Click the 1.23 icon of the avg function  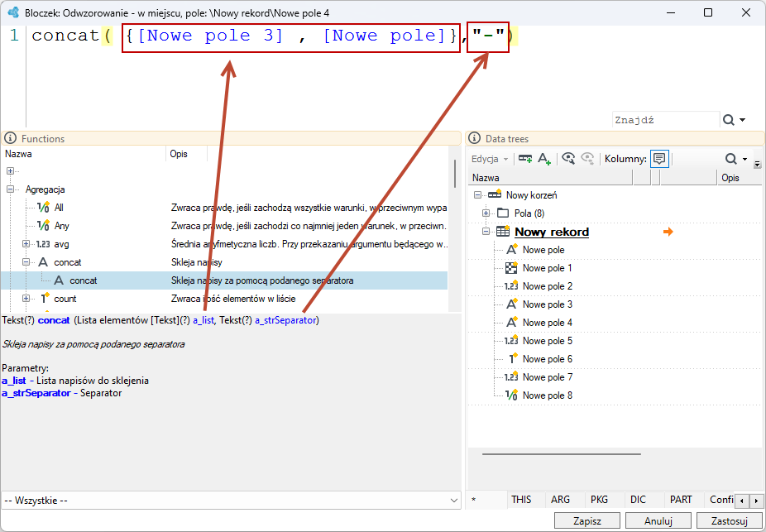[43, 244]
